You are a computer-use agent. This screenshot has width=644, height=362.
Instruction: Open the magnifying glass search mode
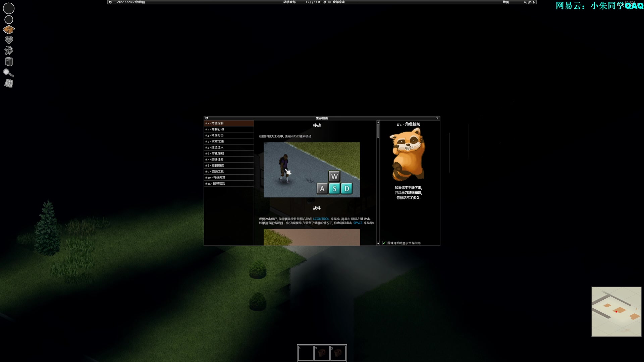coord(8,73)
